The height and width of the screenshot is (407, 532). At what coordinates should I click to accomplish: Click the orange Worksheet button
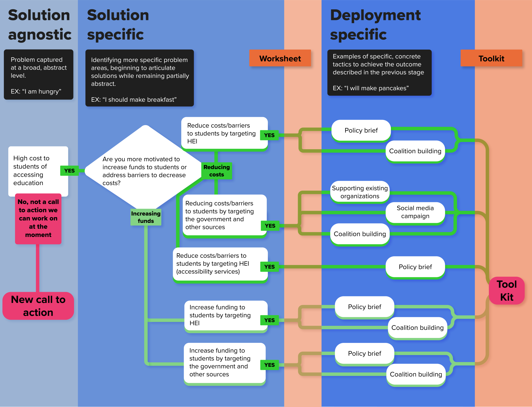[x=280, y=58]
